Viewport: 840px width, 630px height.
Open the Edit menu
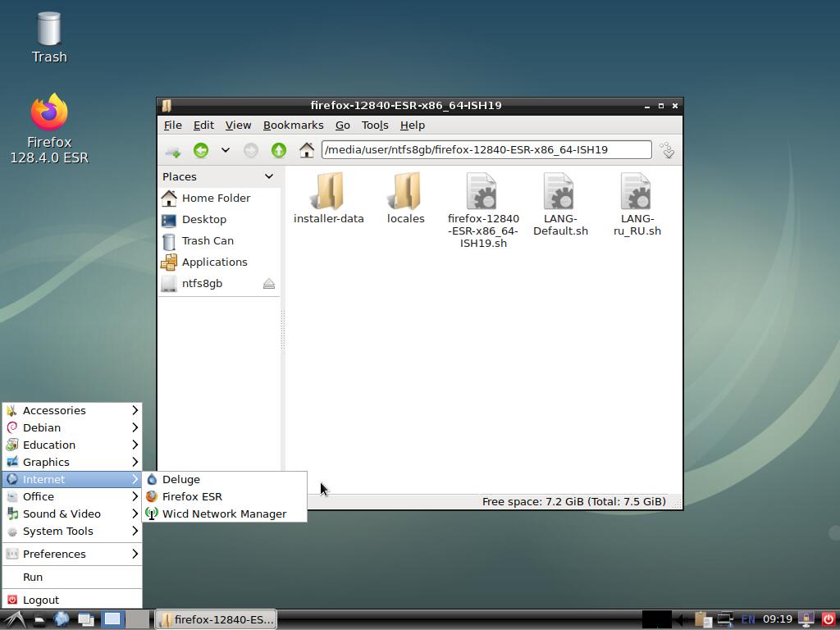(203, 126)
